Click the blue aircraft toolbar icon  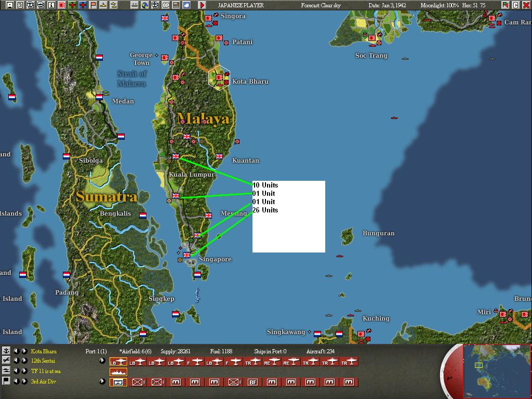pos(83,5)
